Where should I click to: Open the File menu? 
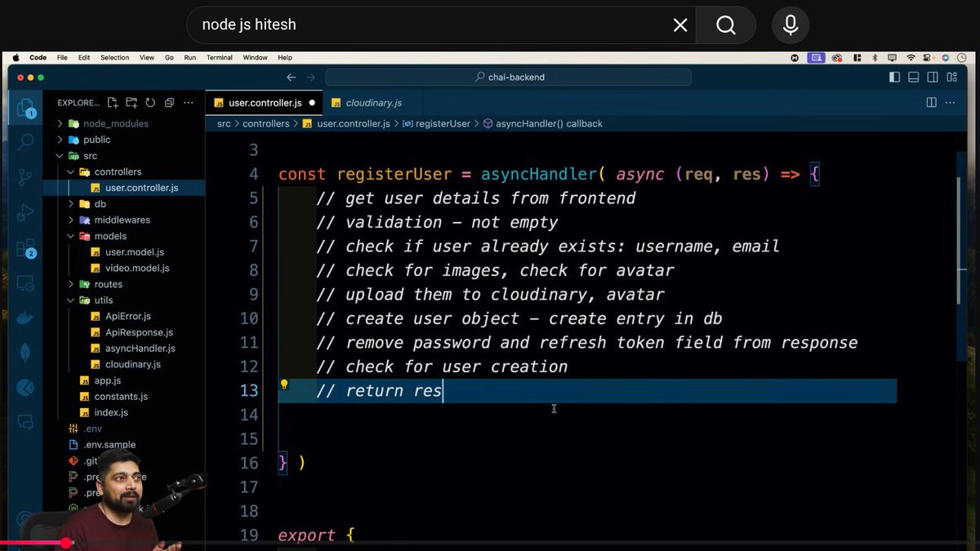62,58
